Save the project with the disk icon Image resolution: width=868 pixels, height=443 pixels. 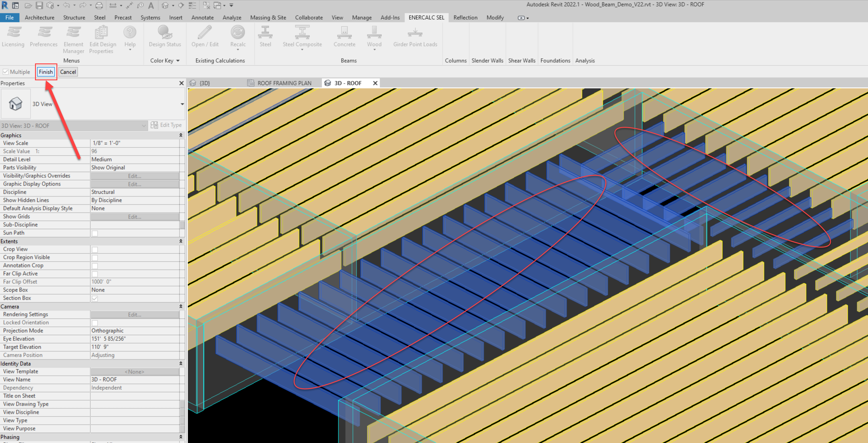(x=39, y=5)
